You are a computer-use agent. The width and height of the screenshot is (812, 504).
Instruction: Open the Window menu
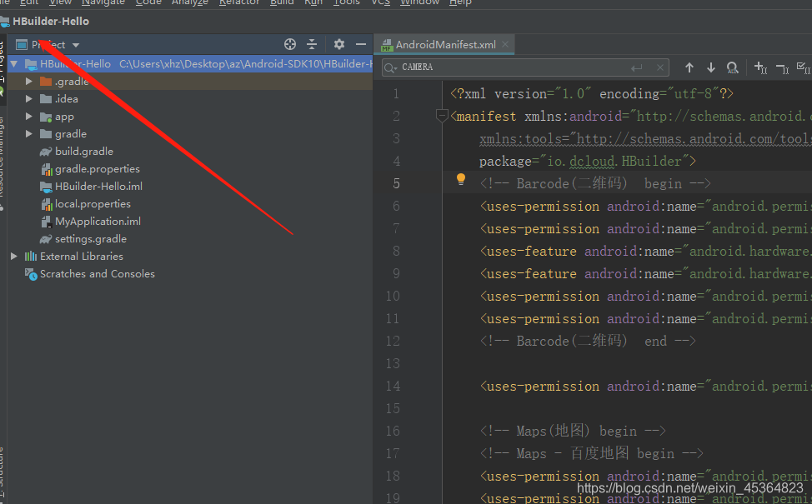[419, 2]
